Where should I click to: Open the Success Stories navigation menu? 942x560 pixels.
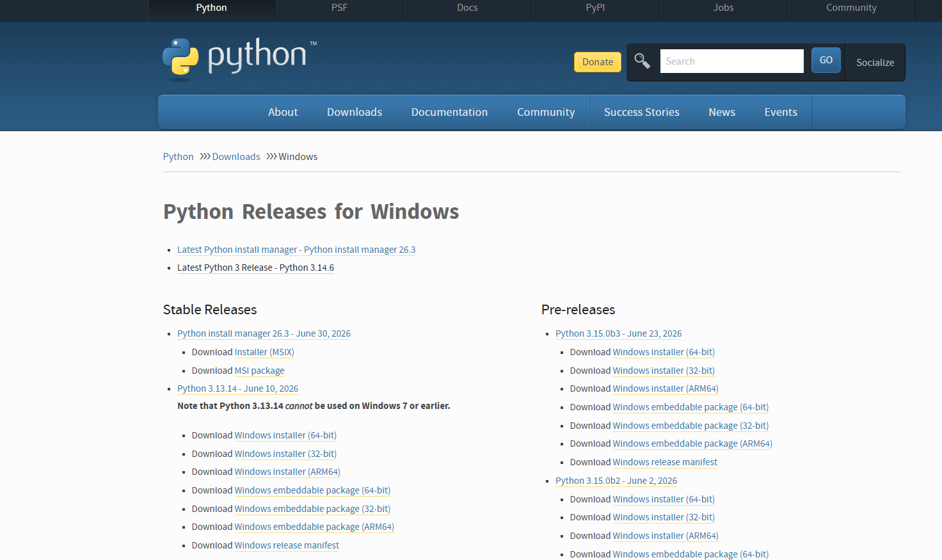click(x=642, y=112)
